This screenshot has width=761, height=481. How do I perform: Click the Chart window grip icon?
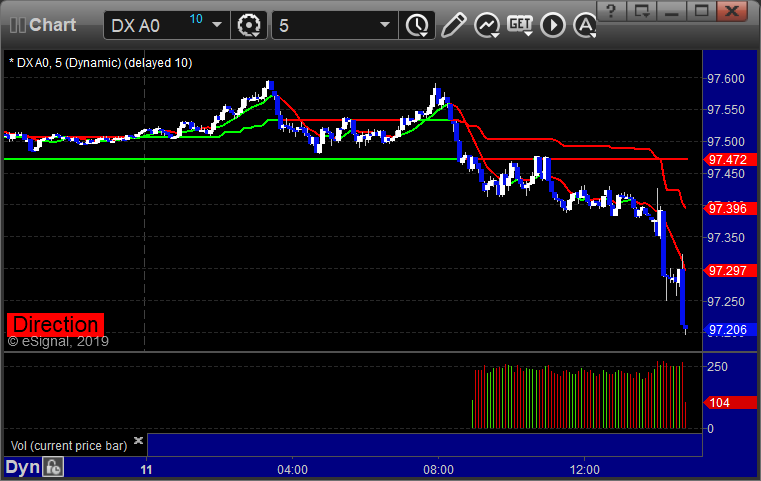[x=17, y=25]
